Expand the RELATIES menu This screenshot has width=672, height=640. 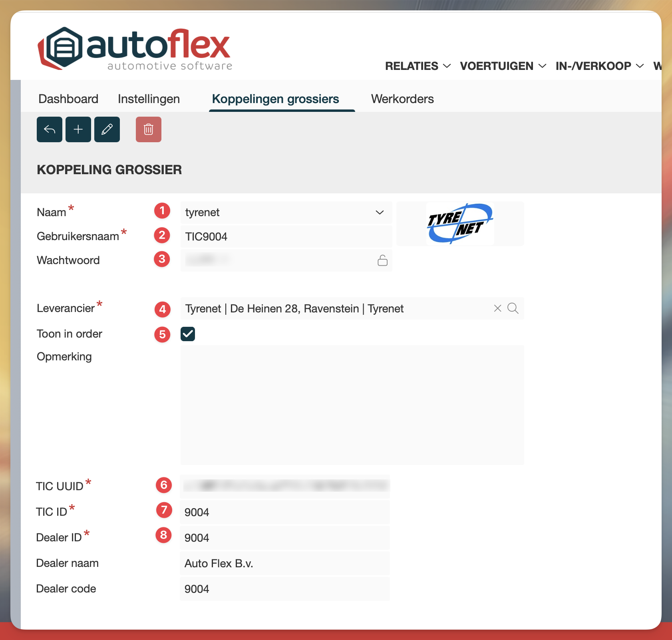coord(418,66)
